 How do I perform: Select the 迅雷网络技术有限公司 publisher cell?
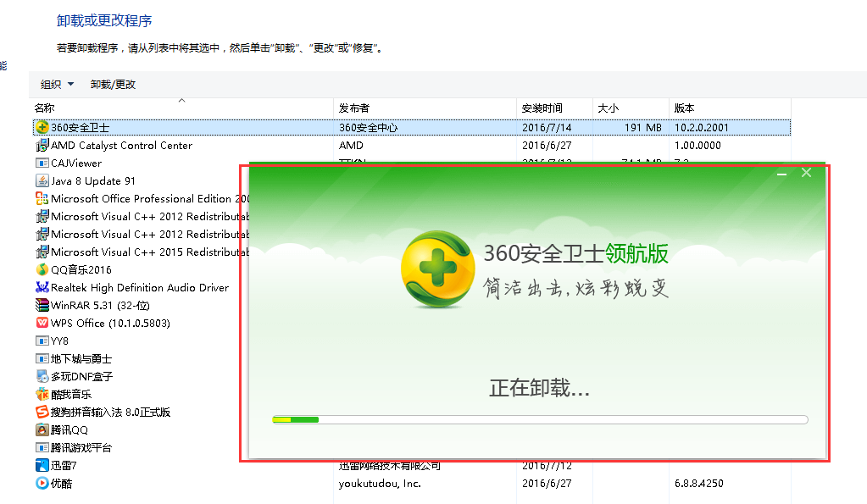[x=390, y=466]
